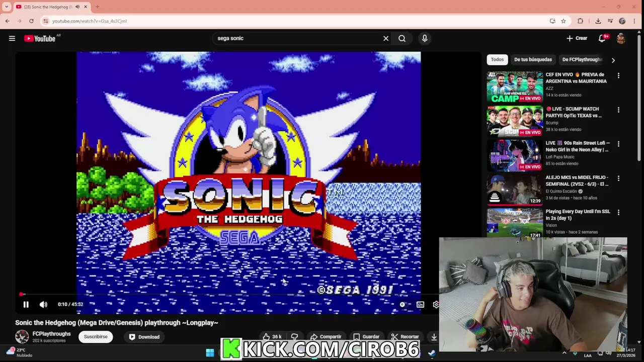
Task: Open the Lofi Neko Girl thumbnail
Action: [x=515, y=155]
